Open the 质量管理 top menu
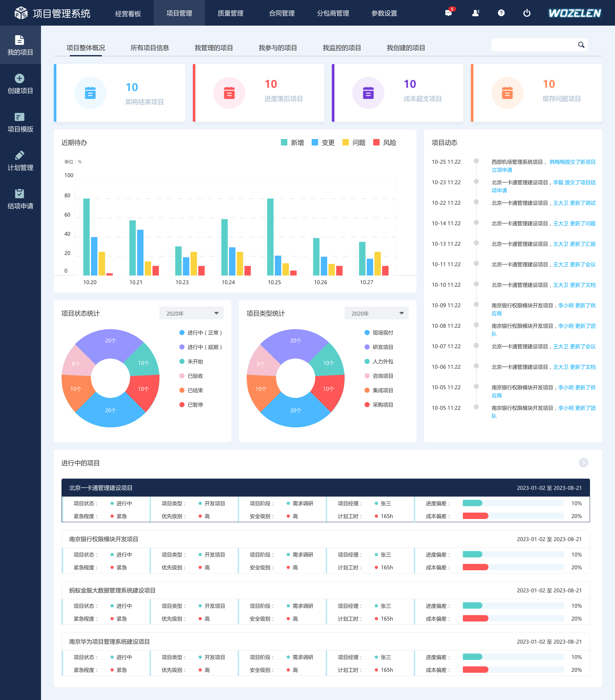The image size is (615, 700). click(230, 13)
